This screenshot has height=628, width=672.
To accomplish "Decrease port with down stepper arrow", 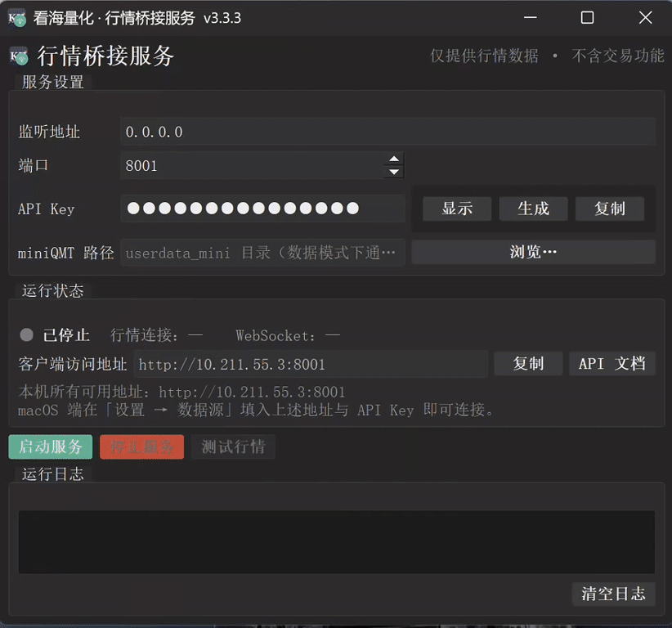I will (394, 172).
